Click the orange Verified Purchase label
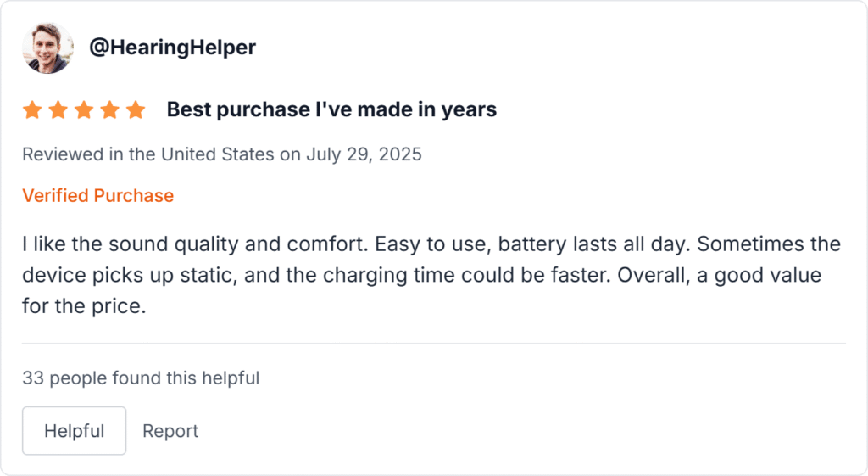 point(97,195)
